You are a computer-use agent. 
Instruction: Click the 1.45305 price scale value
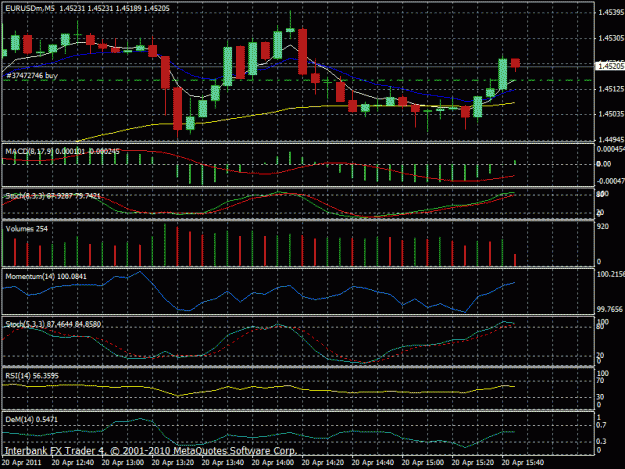click(611, 38)
